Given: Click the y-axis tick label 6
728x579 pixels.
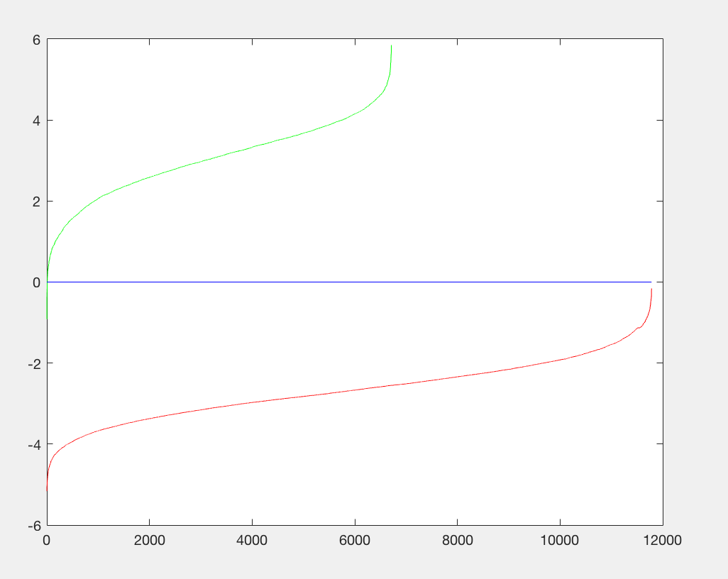Looking at the screenshot, I should pos(33,40).
